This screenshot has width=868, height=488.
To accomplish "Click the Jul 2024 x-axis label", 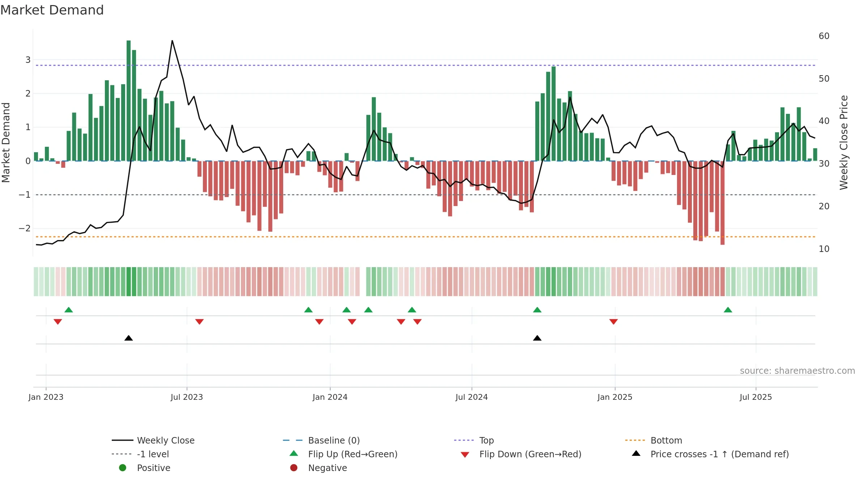I will click(472, 397).
